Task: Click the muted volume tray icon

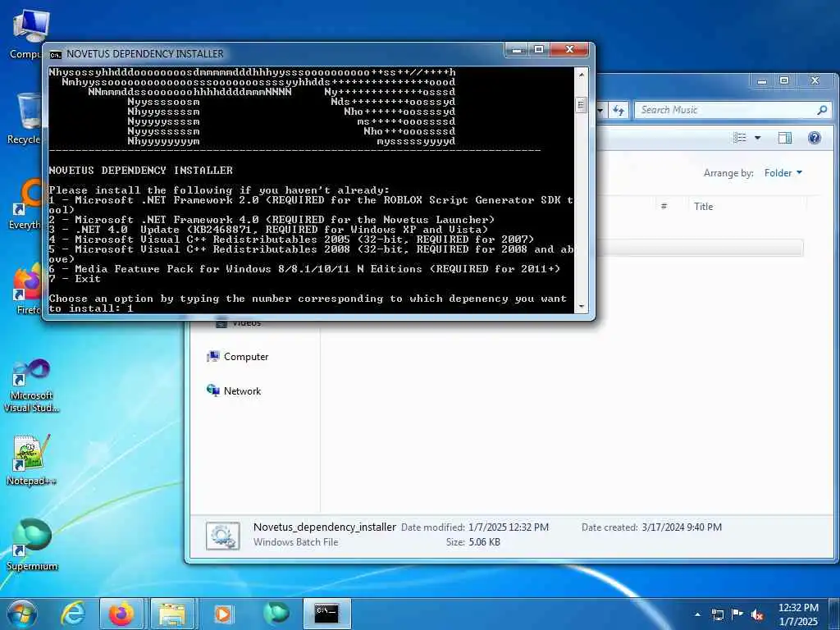Action: pos(757,614)
